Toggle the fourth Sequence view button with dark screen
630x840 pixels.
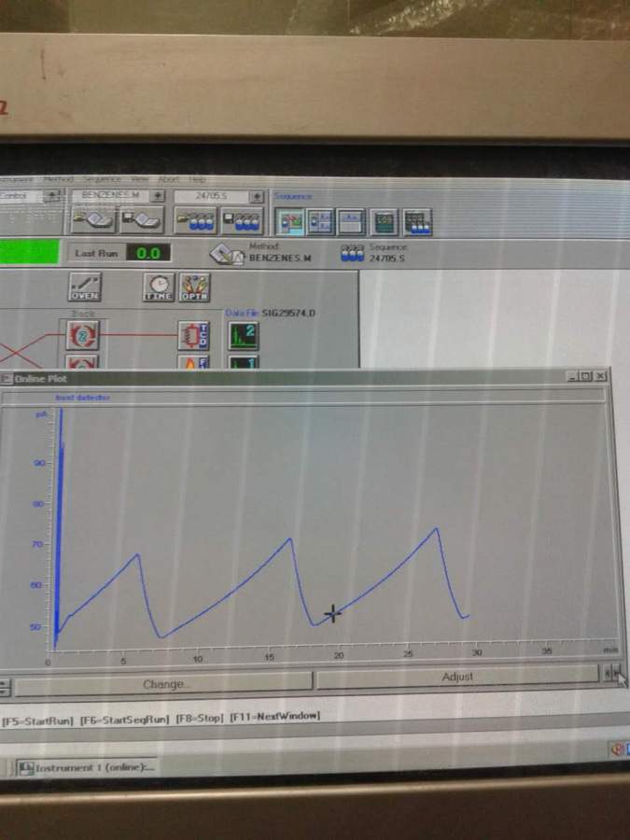pos(385,222)
